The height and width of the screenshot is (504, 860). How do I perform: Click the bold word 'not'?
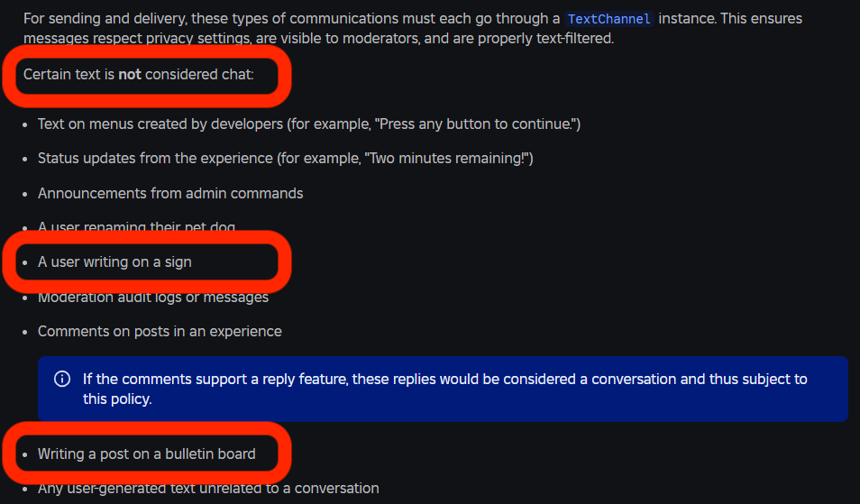click(130, 75)
